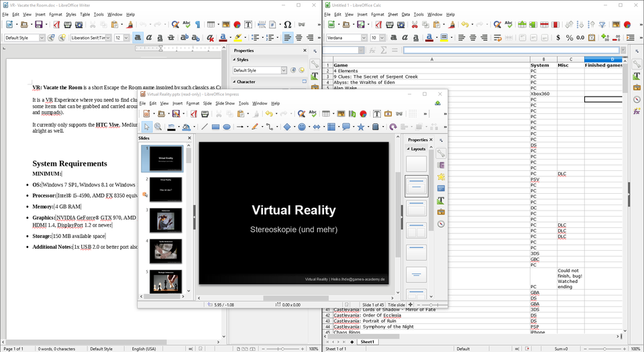Open the Slide Show menu in Impress
The image size is (644, 352).
[x=225, y=103]
